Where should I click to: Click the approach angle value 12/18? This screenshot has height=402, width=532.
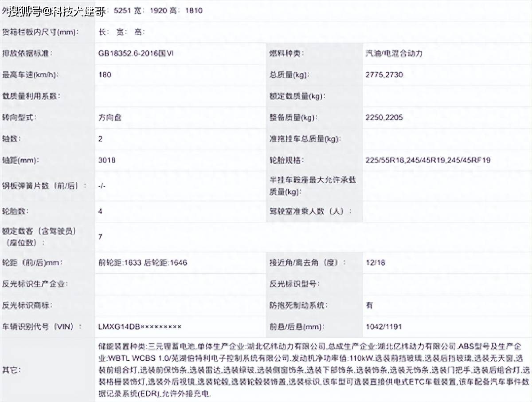(x=375, y=263)
